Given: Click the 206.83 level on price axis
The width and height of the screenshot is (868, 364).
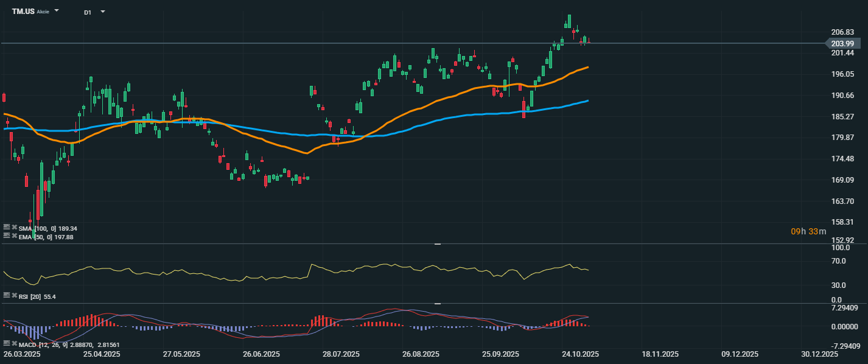Looking at the screenshot, I should 842,32.
